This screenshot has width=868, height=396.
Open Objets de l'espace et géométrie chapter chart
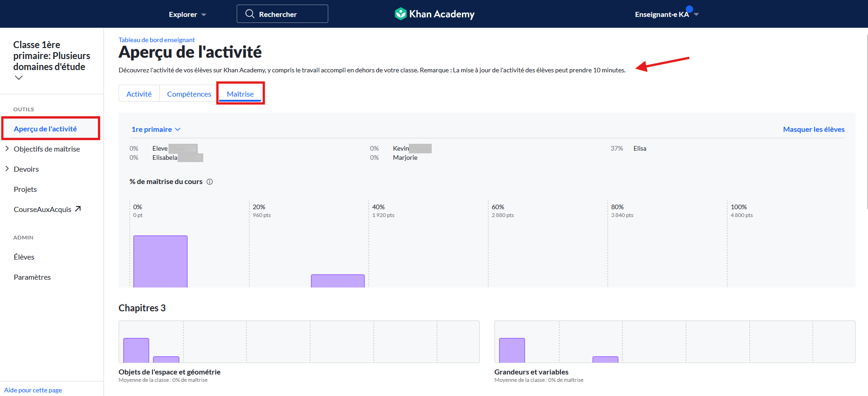point(299,342)
